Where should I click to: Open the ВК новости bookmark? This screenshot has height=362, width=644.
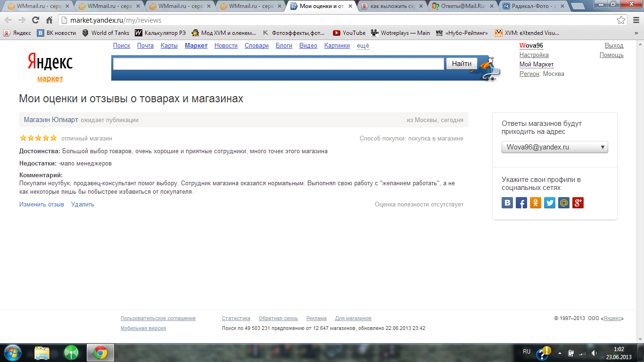pos(56,33)
